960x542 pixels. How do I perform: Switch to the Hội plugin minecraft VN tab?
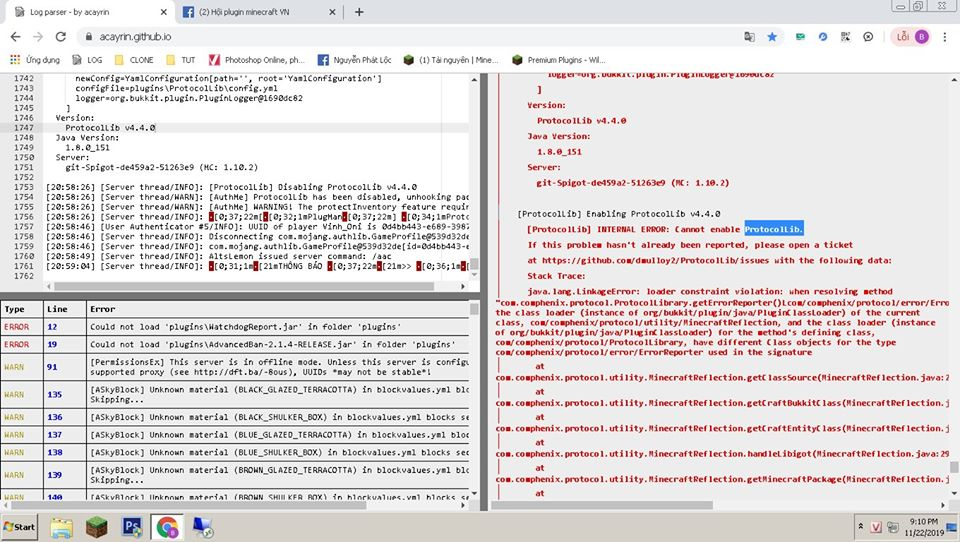pos(257,12)
